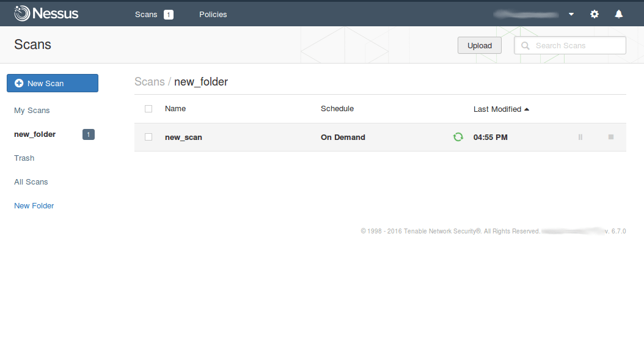Image resolution: width=644 pixels, height=363 pixels.
Task: Create a scan with the New Scan button
Action: [x=52, y=83]
